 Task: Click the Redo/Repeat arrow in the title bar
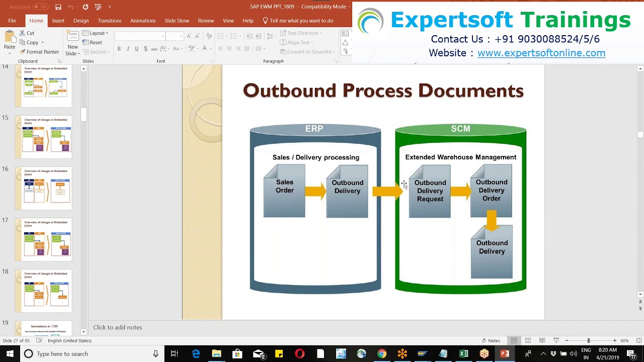86,7
